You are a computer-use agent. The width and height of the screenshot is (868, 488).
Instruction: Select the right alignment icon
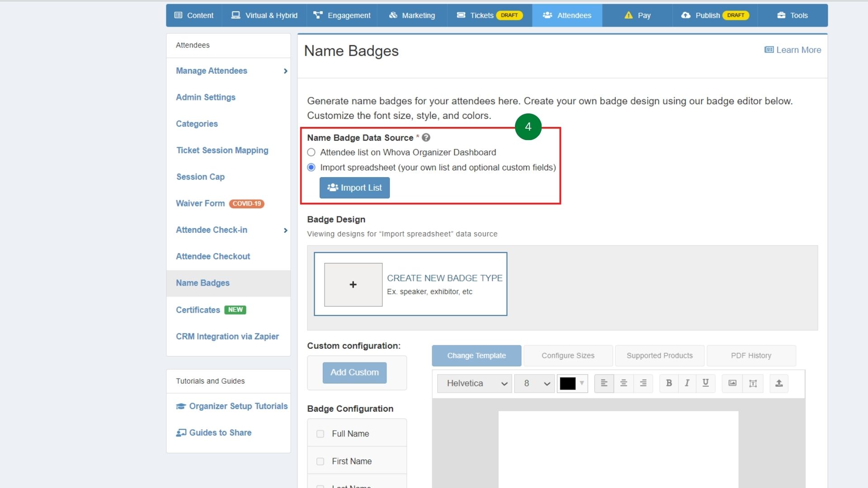pos(643,383)
